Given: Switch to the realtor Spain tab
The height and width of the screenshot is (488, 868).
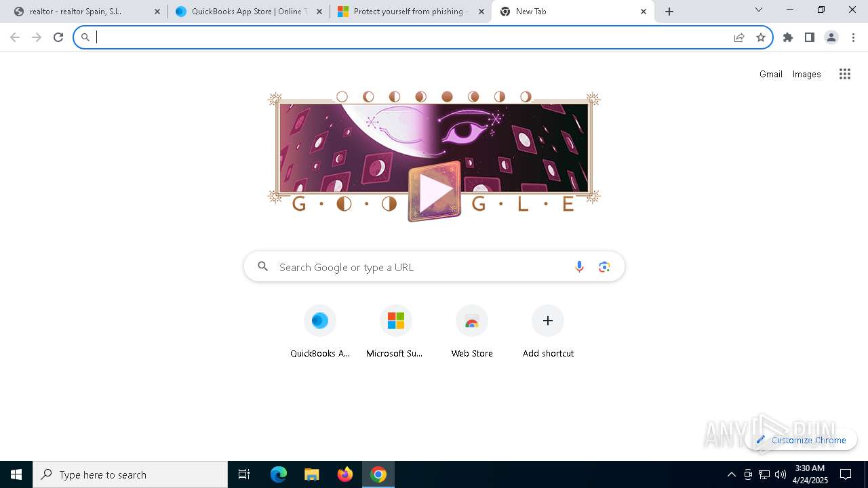Looking at the screenshot, I should (x=85, y=12).
